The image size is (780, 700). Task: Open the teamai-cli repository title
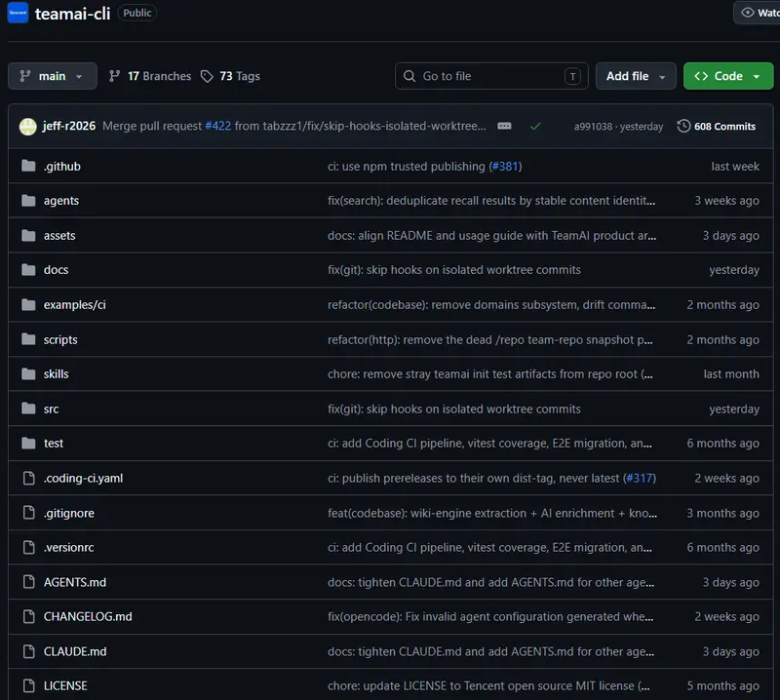point(72,14)
